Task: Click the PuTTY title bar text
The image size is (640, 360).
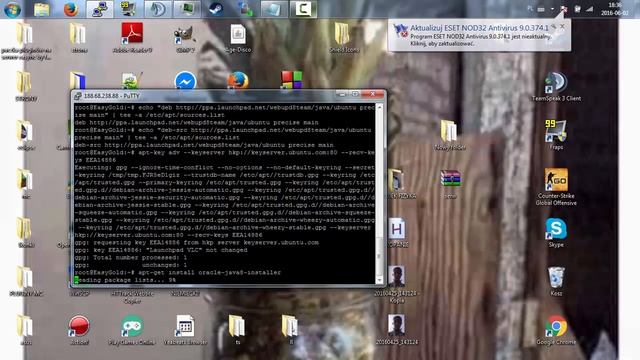Action: tap(111, 96)
